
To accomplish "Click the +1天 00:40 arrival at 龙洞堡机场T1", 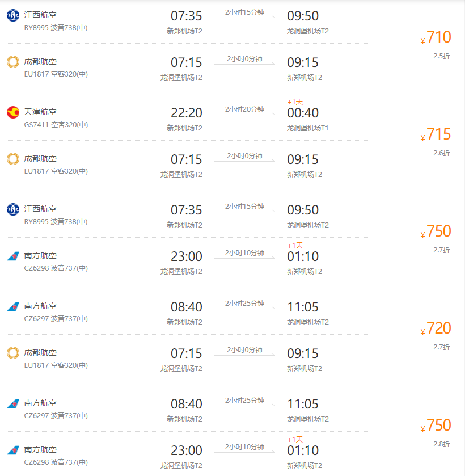I will coord(303,110).
